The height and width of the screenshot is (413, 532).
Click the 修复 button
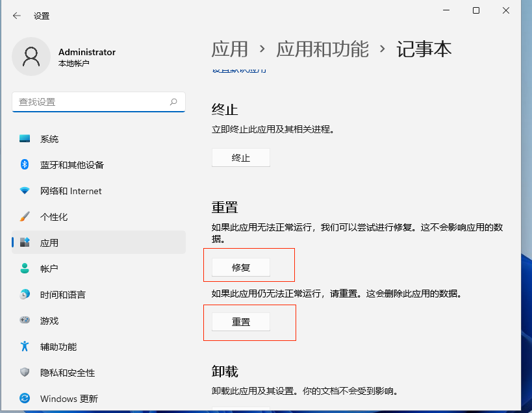pyautogui.click(x=241, y=267)
